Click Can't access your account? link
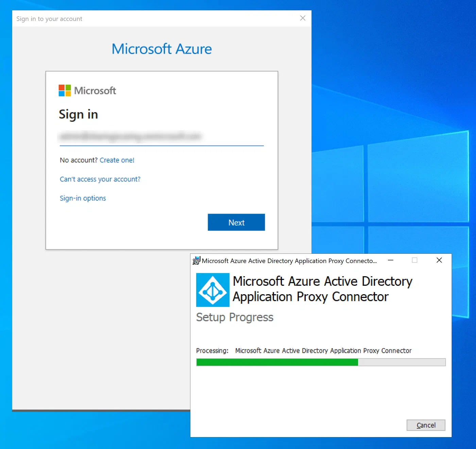Image resolution: width=476 pixels, height=449 pixels. (x=100, y=179)
